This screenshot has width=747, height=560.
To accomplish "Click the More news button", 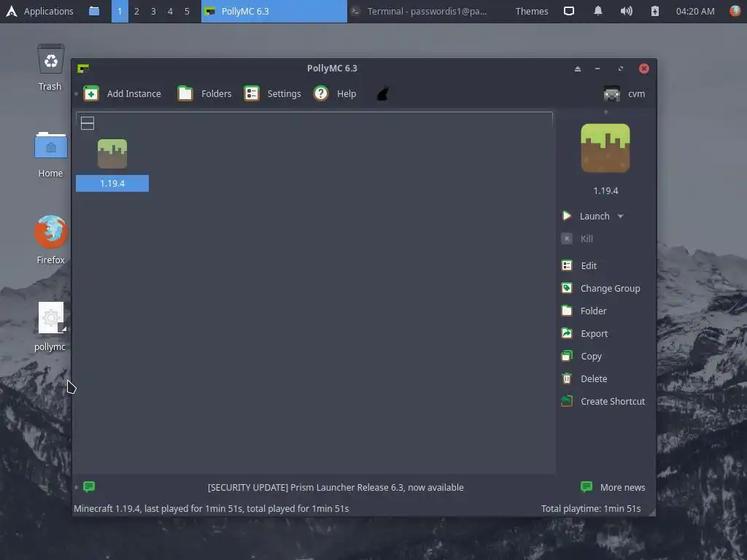I will pyautogui.click(x=613, y=487).
